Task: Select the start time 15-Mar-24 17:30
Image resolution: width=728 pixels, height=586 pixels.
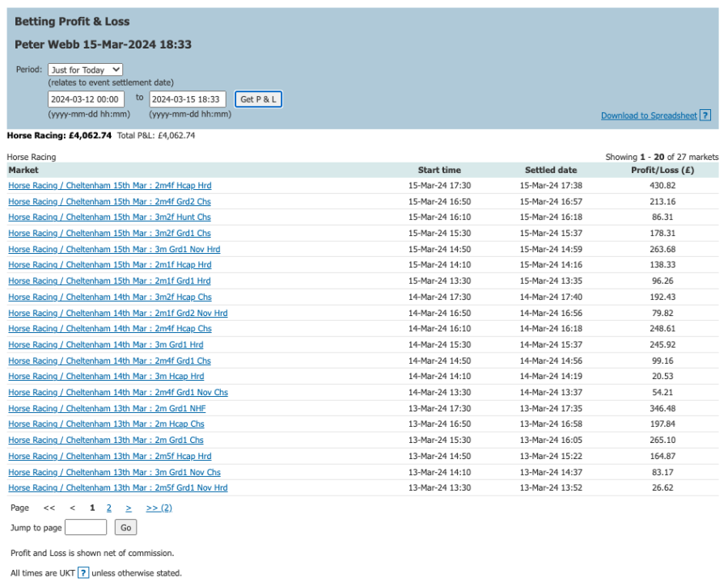Action: point(439,186)
